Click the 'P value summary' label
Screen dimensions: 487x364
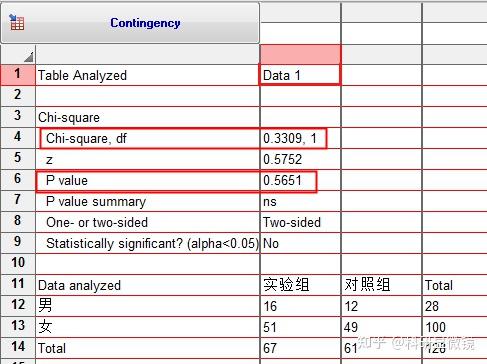pos(96,202)
